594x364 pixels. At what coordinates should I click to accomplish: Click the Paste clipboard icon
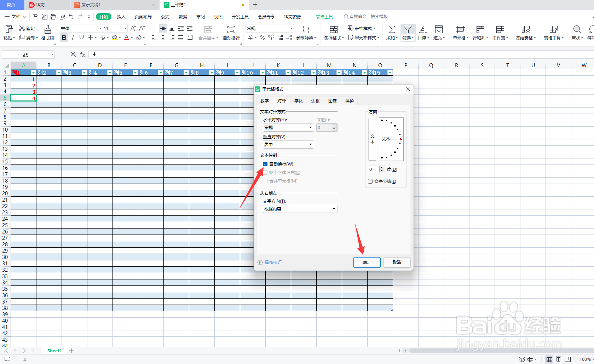(x=9, y=29)
